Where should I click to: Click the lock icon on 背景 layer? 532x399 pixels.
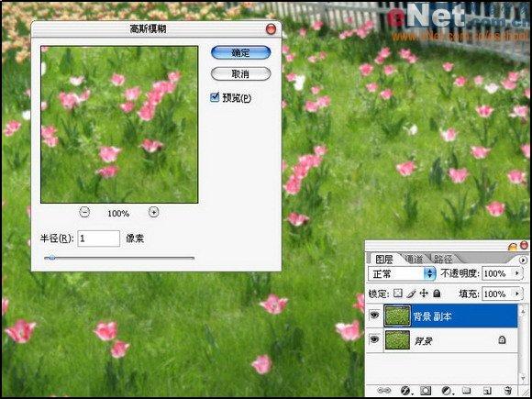502,339
